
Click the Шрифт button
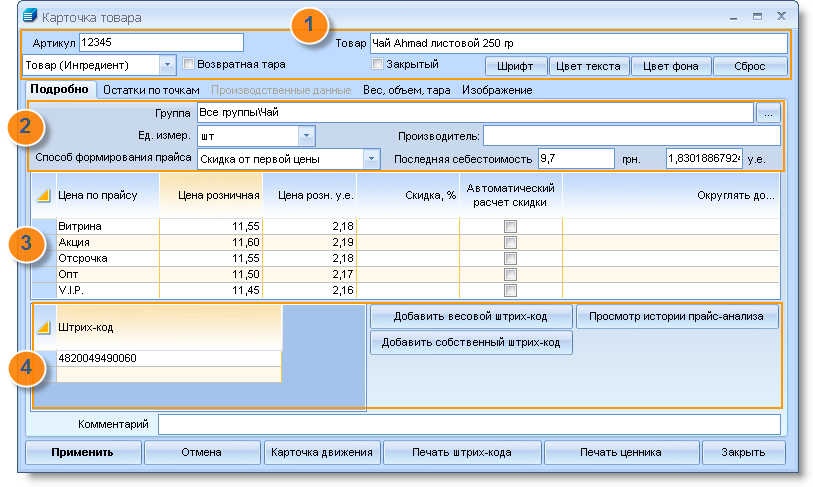pos(515,66)
